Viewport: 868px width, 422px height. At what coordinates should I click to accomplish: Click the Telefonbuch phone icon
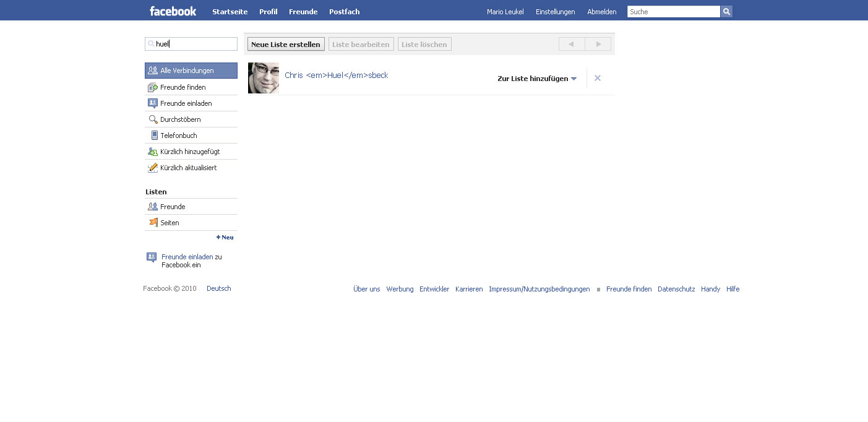pos(155,136)
